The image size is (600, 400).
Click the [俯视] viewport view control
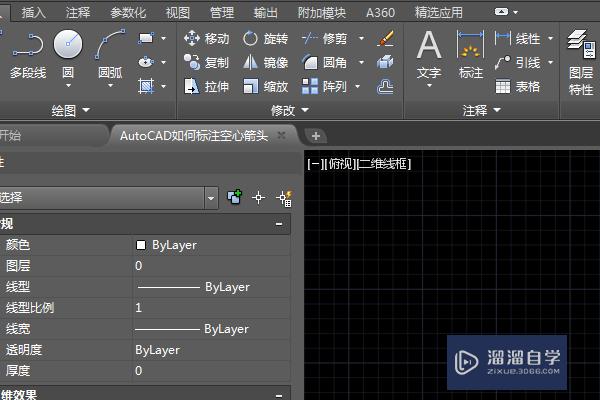pyautogui.click(x=340, y=164)
